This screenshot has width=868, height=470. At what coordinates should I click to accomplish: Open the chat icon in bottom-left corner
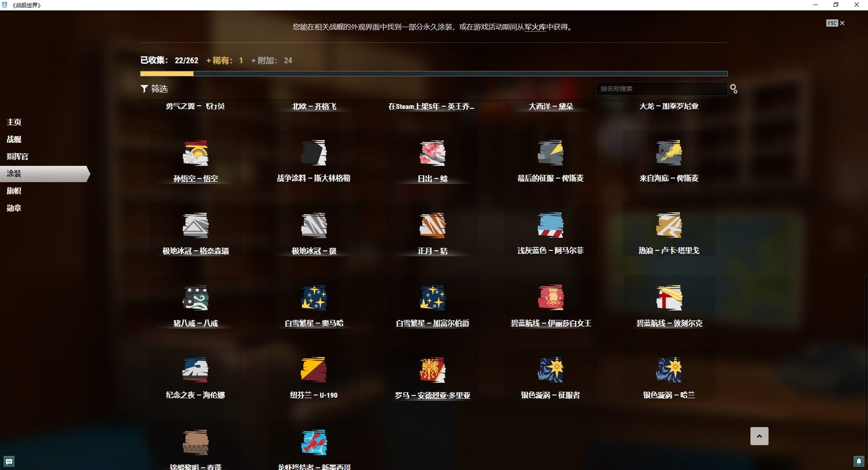coord(9,461)
